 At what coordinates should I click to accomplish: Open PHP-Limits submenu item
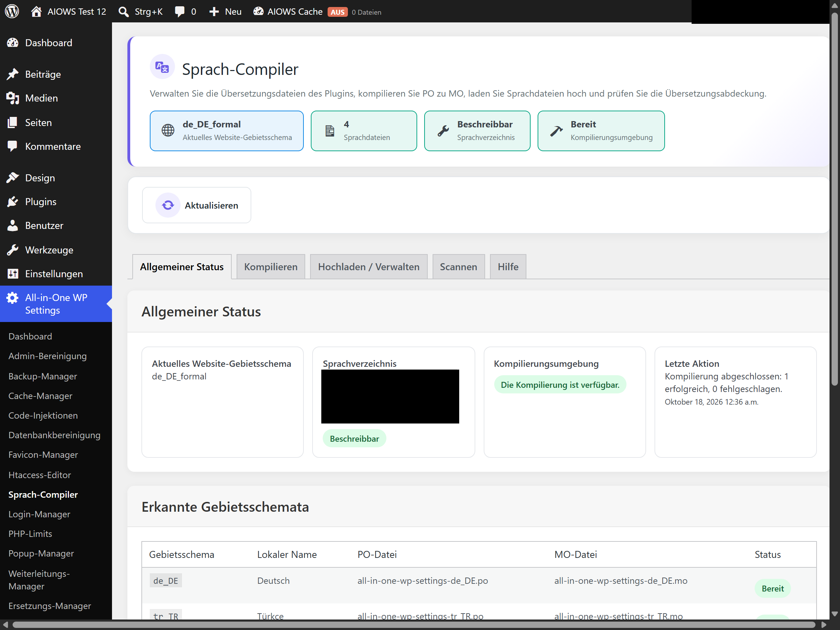30,534
